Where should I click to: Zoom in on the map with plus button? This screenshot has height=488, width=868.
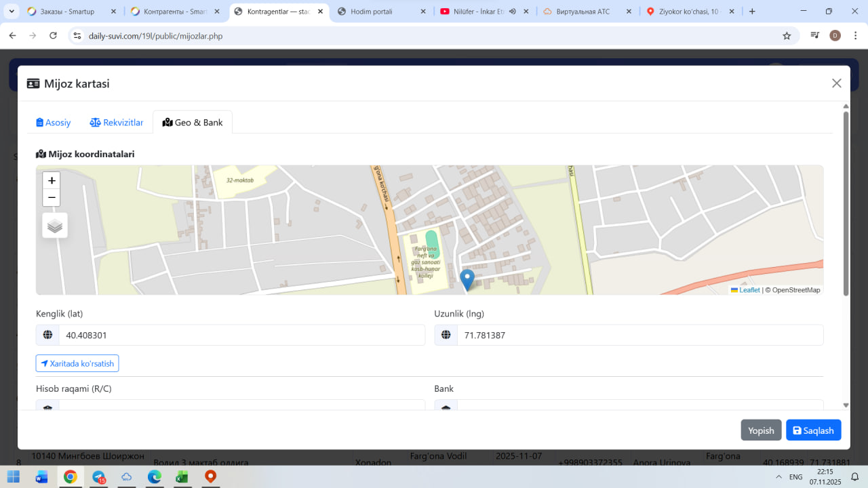52,181
